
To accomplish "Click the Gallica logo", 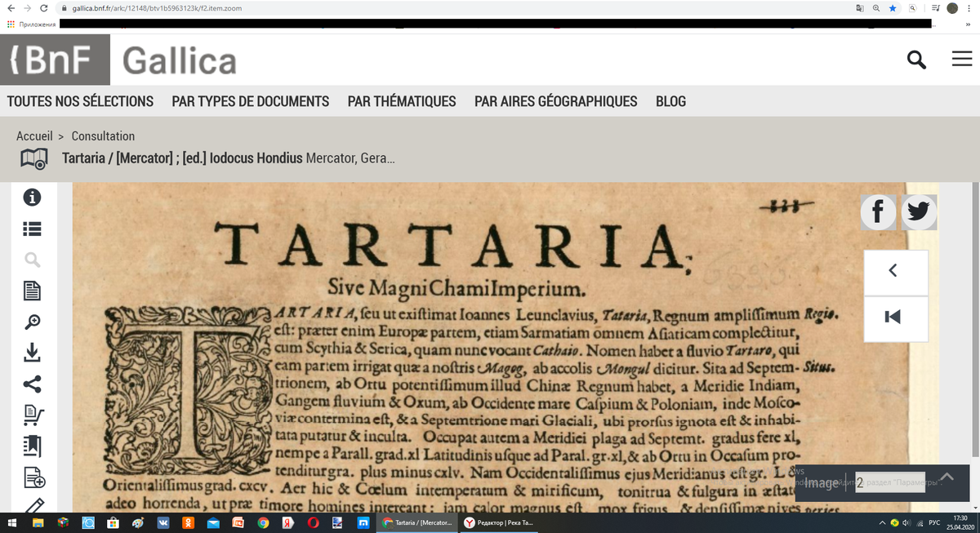I will click(x=180, y=60).
